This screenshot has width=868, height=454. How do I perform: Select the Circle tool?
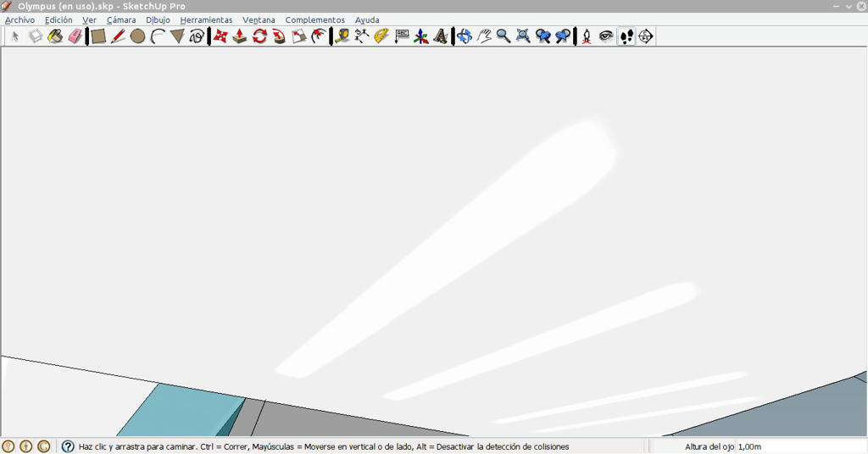[138, 36]
